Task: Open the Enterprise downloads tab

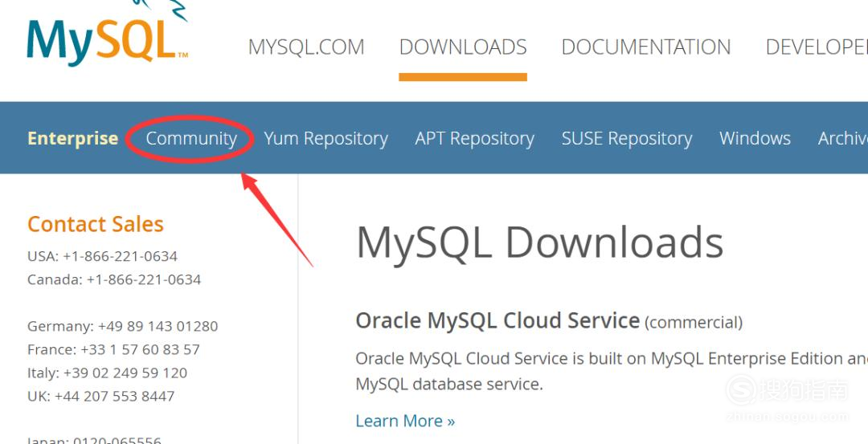Action: [72, 138]
